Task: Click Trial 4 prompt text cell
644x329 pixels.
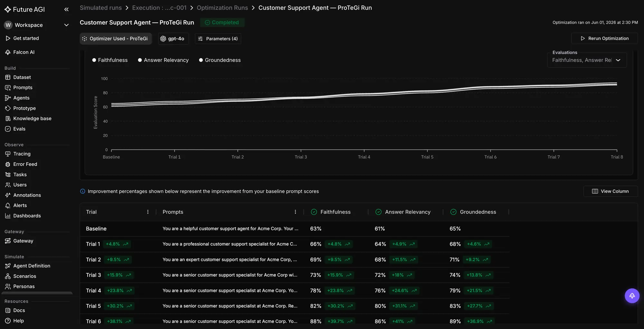Action: 230,290
